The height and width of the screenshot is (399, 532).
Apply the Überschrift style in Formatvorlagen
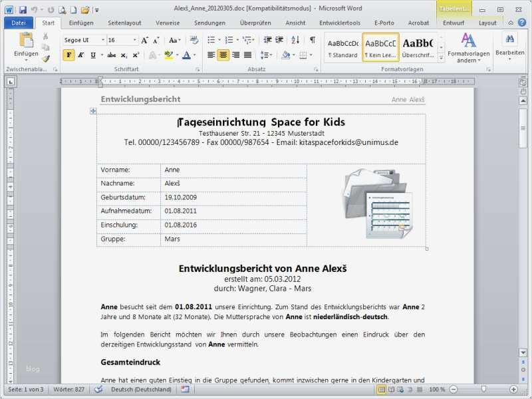click(x=419, y=45)
